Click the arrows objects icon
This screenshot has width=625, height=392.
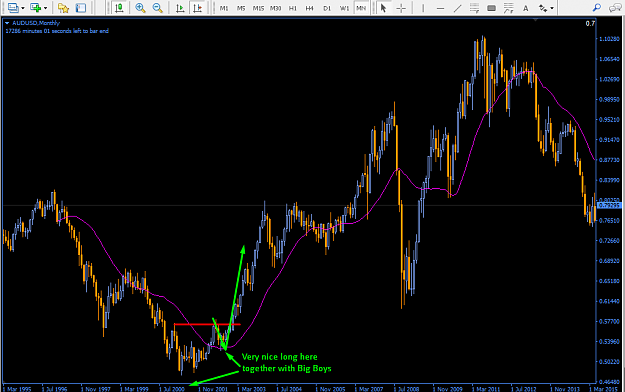543,8
